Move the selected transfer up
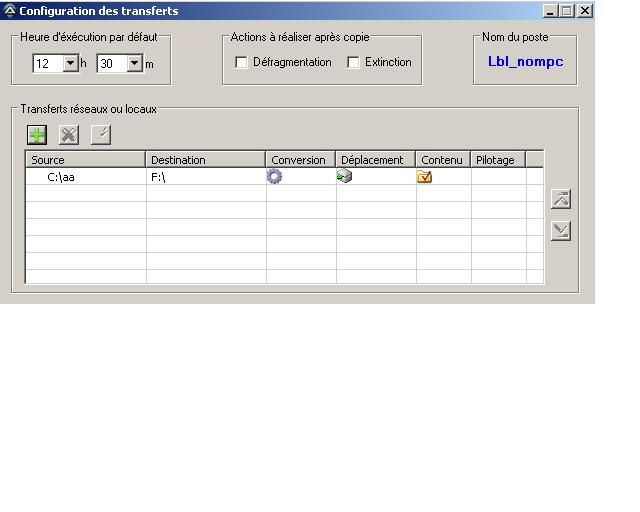This screenshot has height=512, width=640. 560,199
